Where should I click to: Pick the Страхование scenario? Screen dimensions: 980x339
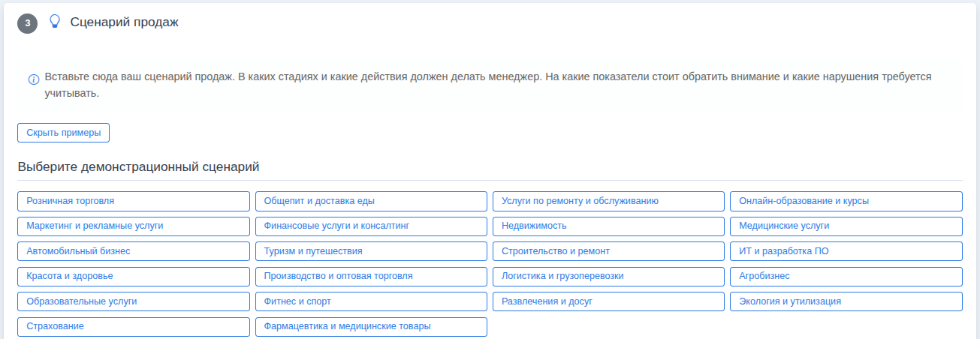tap(133, 327)
